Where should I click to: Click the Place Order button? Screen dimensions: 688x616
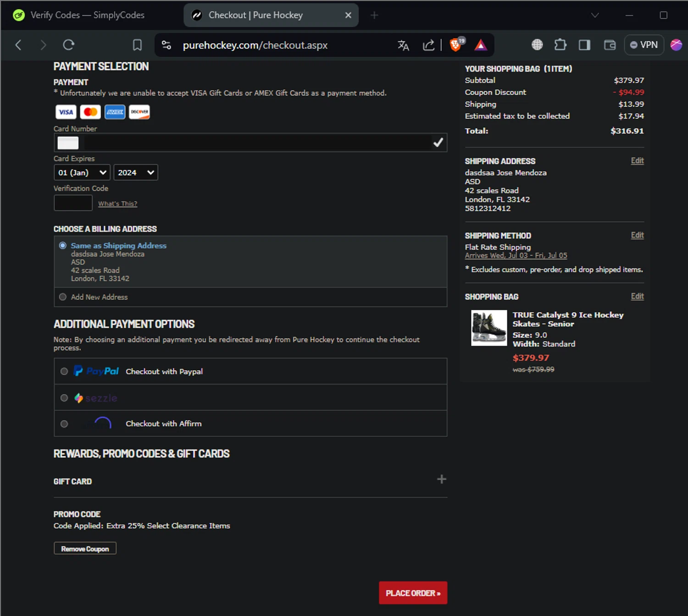click(x=413, y=593)
